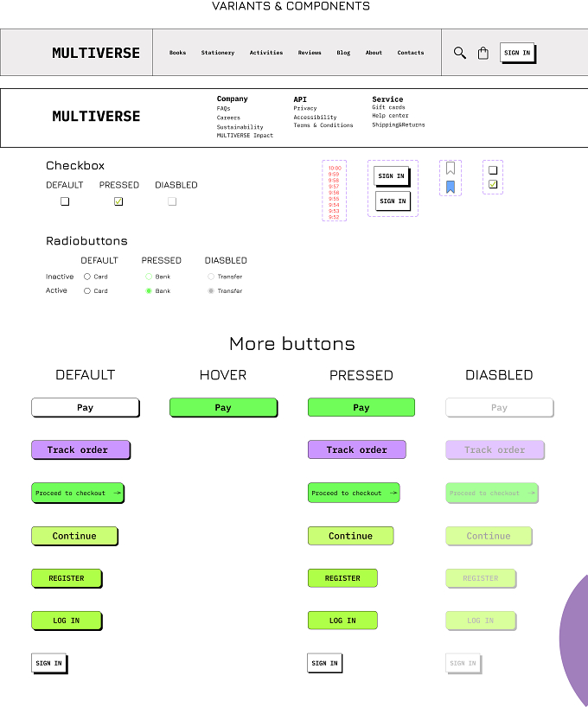Open the About menu item

click(x=374, y=53)
